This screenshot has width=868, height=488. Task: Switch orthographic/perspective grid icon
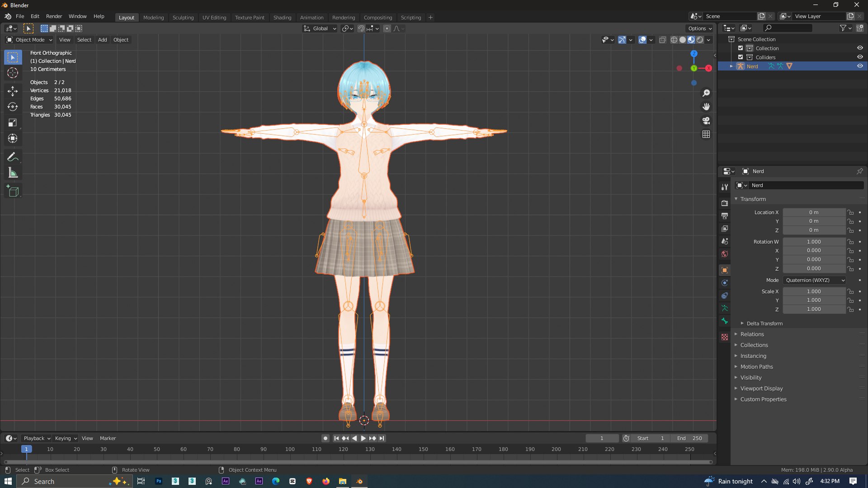(706, 134)
